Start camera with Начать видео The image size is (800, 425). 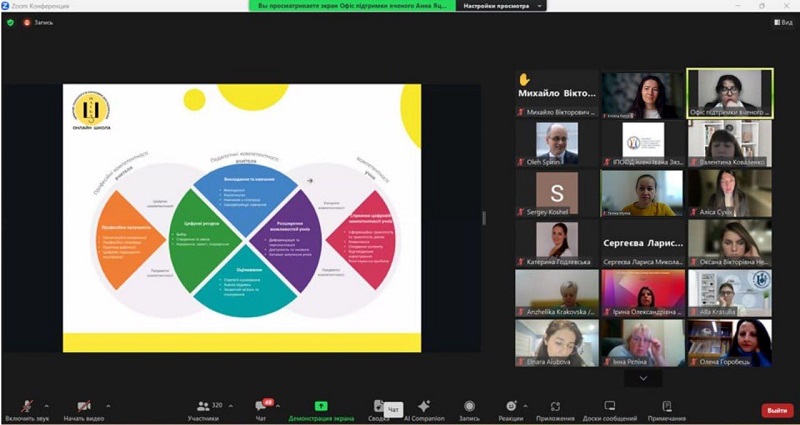click(84, 411)
